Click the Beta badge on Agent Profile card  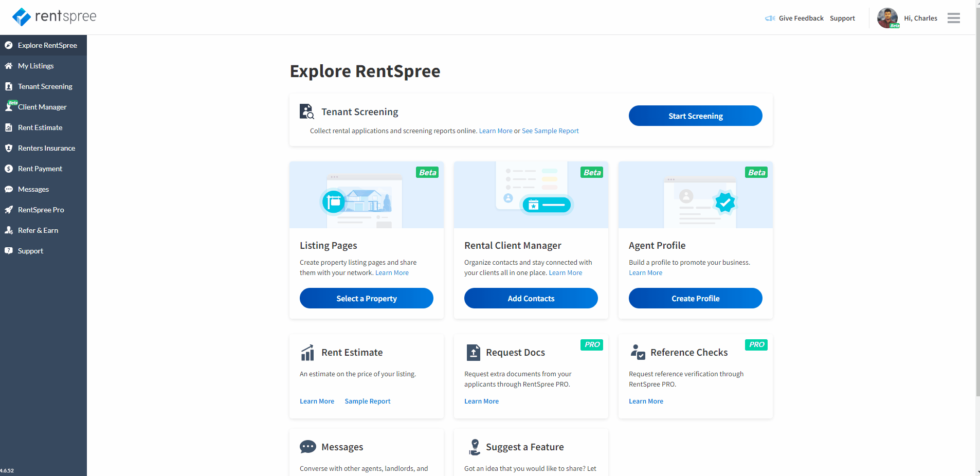tap(756, 172)
